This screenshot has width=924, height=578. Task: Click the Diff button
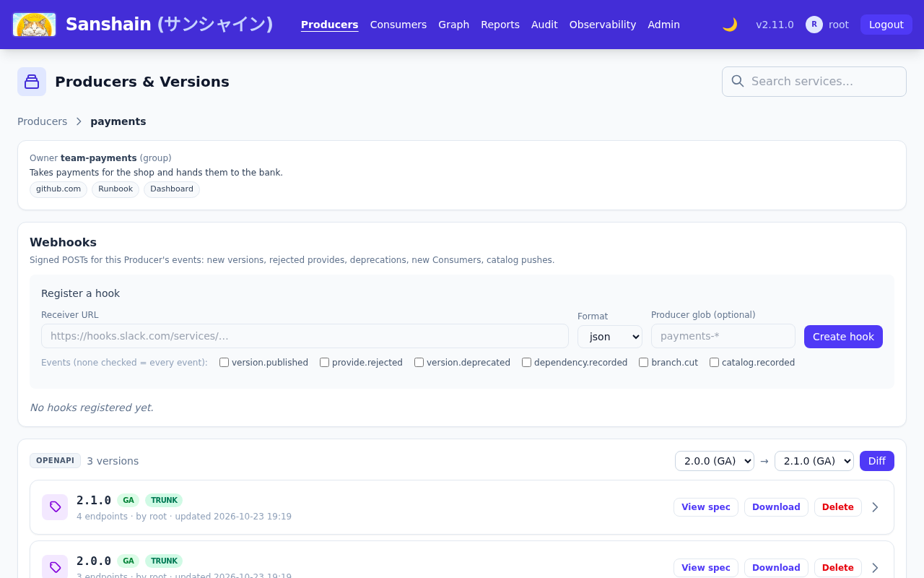pos(877,461)
